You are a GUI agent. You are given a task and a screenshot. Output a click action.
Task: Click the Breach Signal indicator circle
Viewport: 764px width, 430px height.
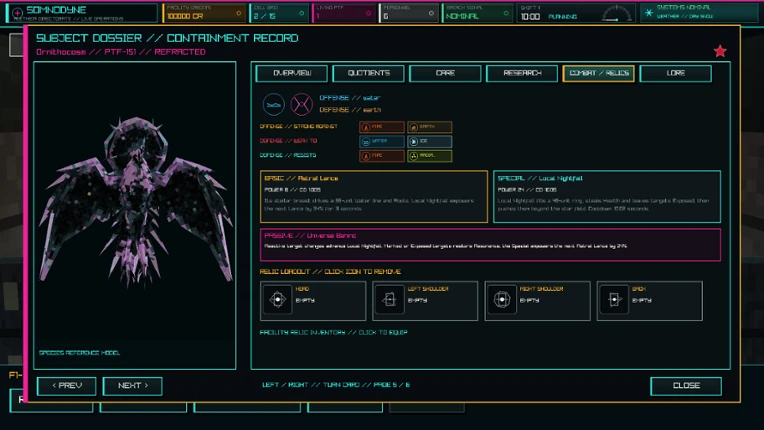pyautogui.click(x=506, y=13)
